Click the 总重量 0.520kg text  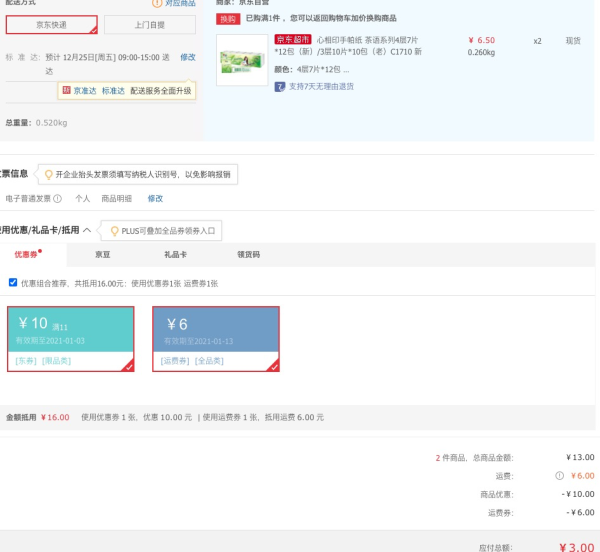click(x=36, y=123)
